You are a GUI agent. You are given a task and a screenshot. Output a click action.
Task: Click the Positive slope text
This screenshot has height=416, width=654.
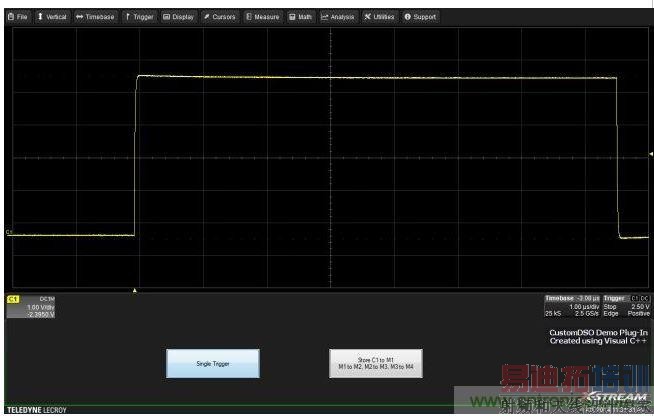click(x=639, y=313)
